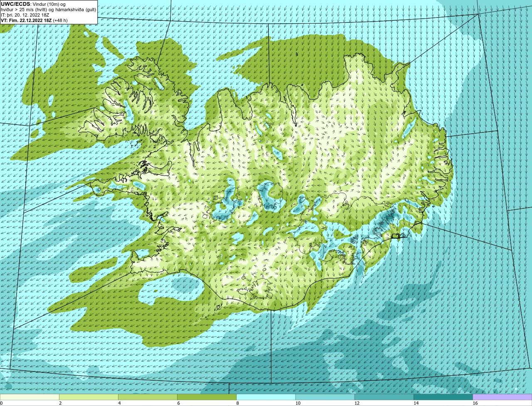
Task: Click the pale yellow 0–2 legend swatch
Action: (30, 397)
